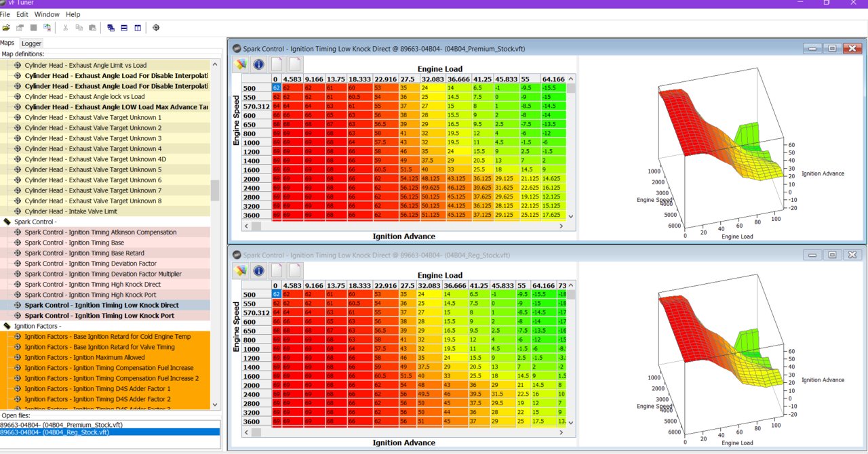Cascade windows using the toolbar icon
Screen dimensions: 868x454
tap(111, 28)
